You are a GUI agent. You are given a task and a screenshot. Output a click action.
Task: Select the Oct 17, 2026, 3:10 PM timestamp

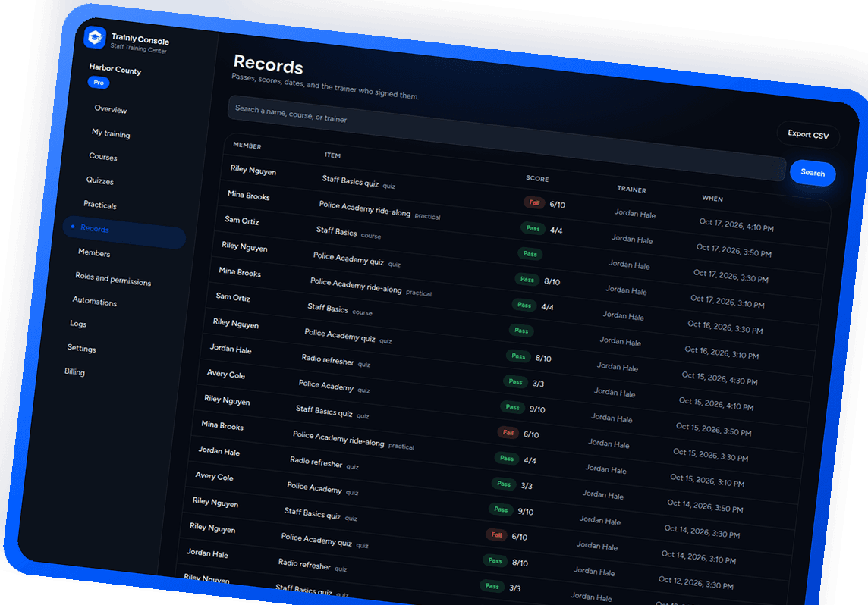click(x=728, y=302)
